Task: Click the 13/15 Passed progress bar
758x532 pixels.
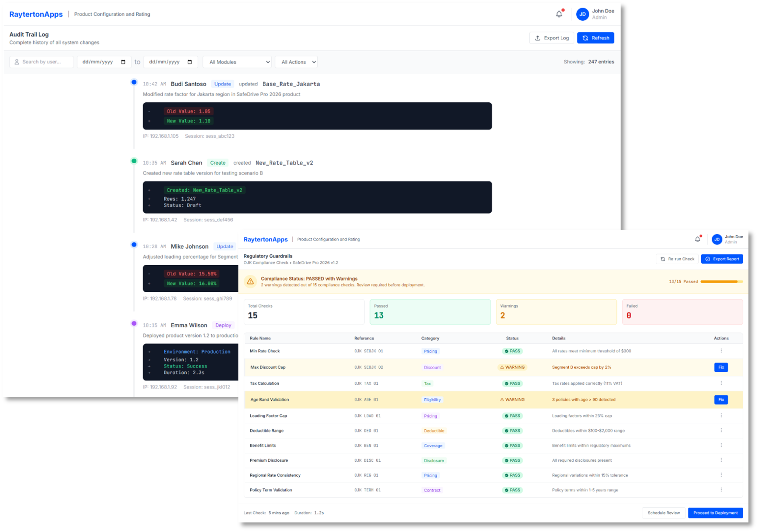Action: (722, 281)
